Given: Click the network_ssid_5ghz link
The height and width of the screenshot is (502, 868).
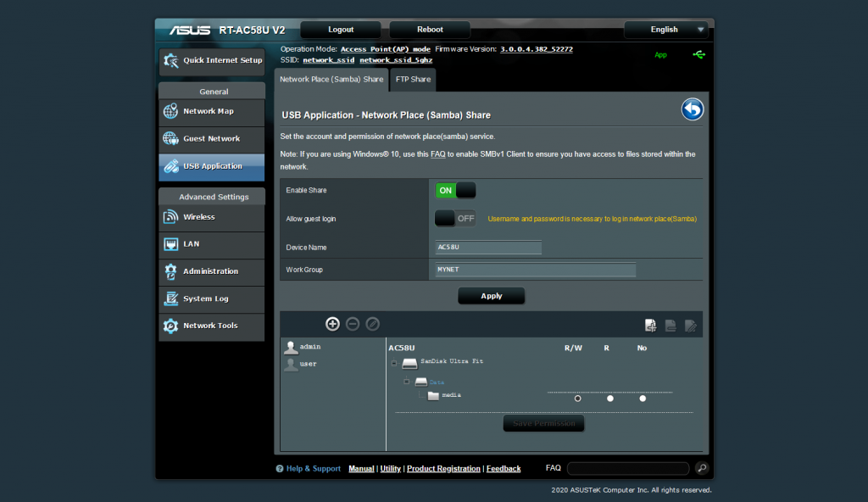Looking at the screenshot, I should pos(396,60).
